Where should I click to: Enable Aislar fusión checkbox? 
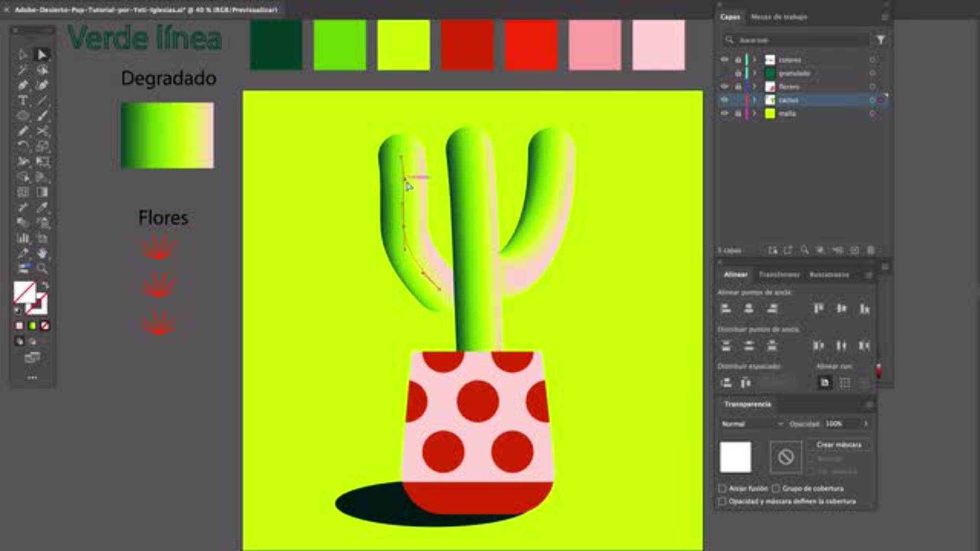722,488
